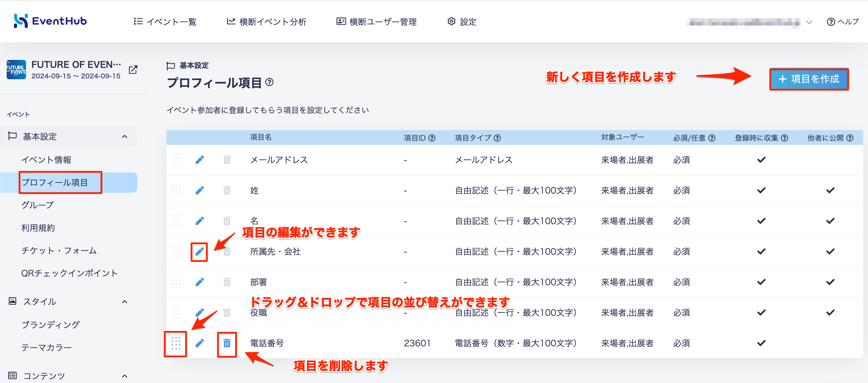Open 横断イベント分析 in top navigation
This screenshot has width=868, height=383.
point(266,22)
